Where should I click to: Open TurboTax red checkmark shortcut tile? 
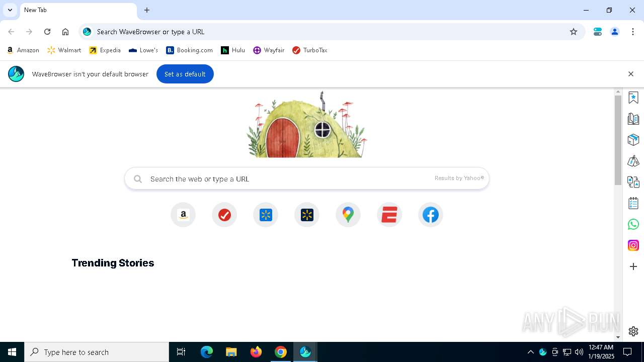point(224,215)
